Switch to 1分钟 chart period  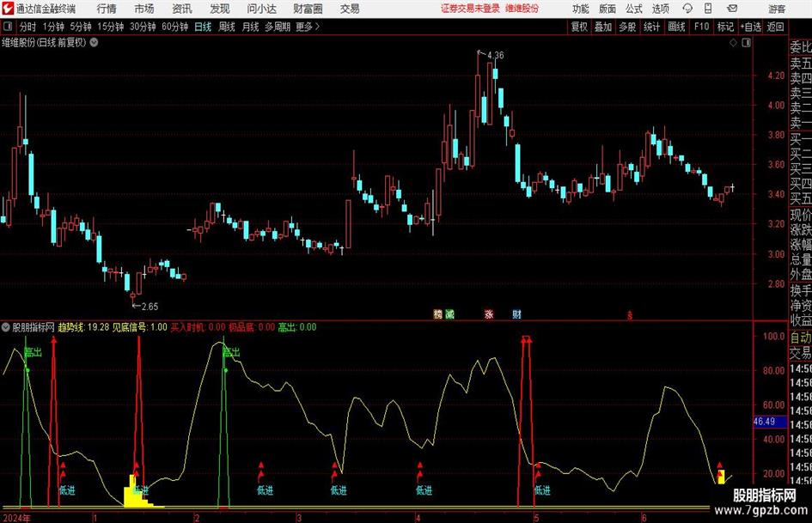[x=53, y=27]
